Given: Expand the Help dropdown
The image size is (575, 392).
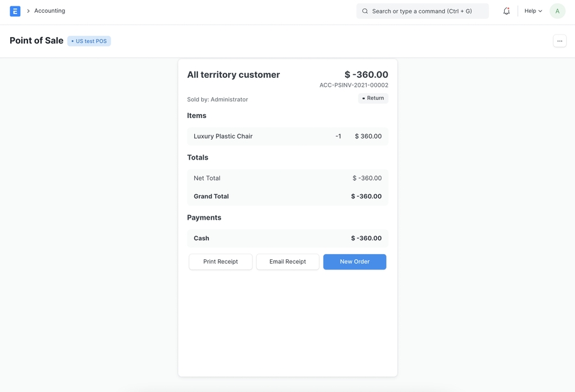Looking at the screenshot, I should coord(532,10).
